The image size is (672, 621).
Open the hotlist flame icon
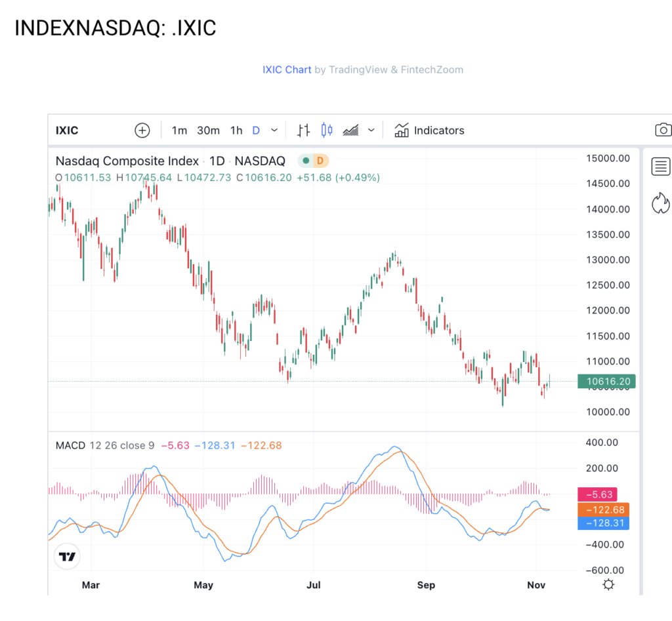point(660,203)
